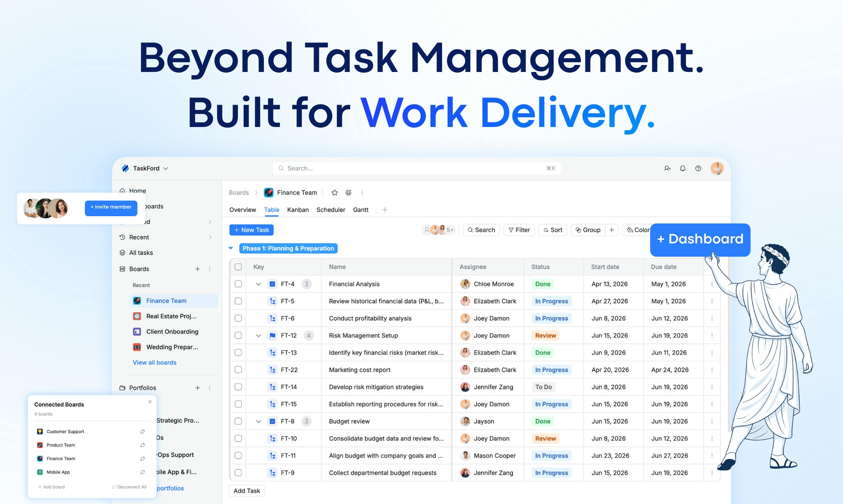Disconnect the Product Team board link
The width and height of the screenshot is (843, 504).
142,445
